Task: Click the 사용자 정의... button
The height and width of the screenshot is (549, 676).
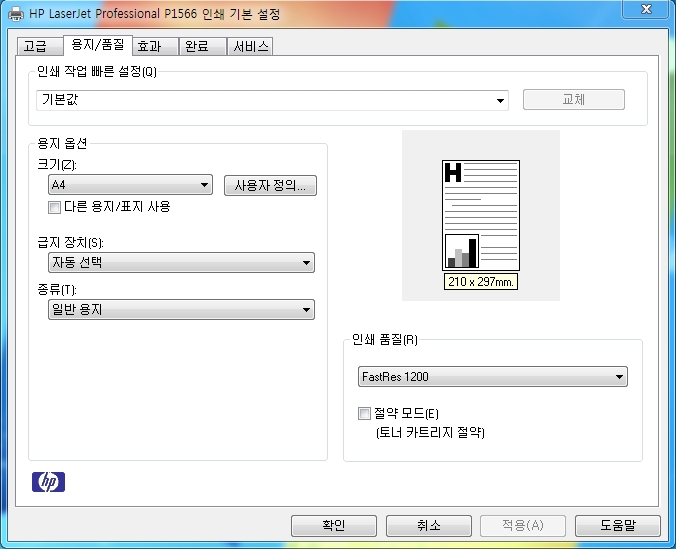Action: coord(270,185)
